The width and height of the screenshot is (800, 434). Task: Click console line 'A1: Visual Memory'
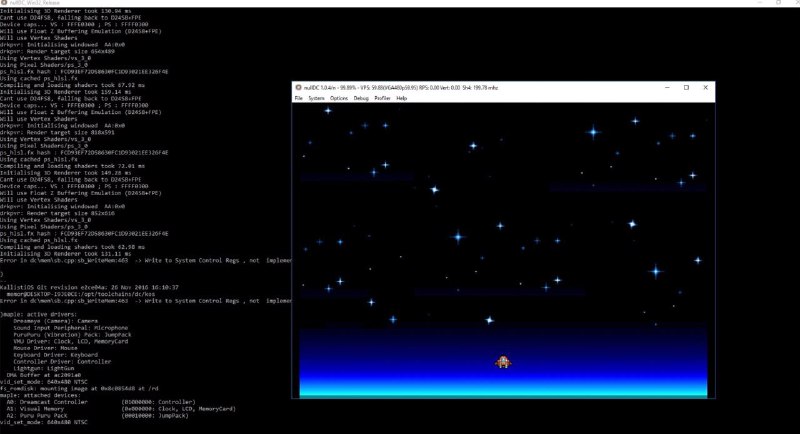click(121, 409)
